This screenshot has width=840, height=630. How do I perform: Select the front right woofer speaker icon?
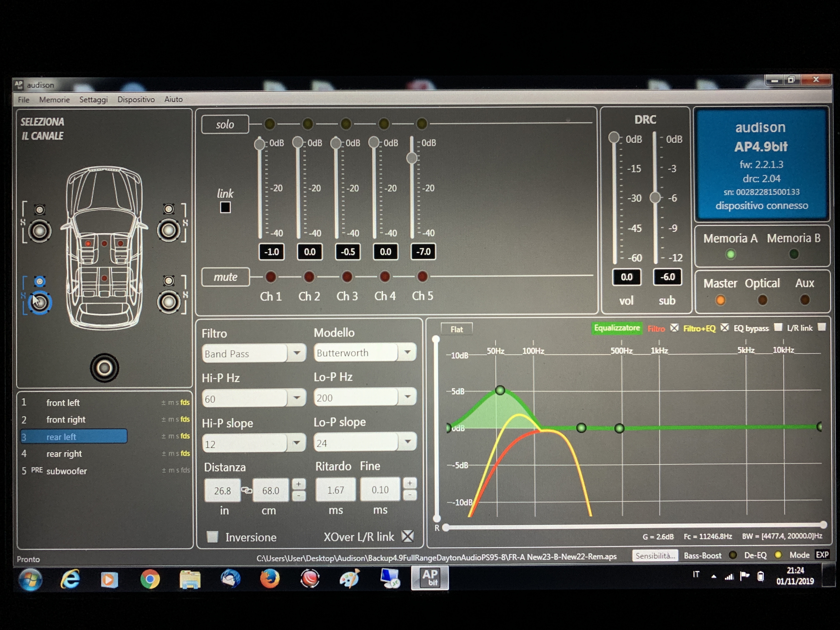pyautogui.click(x=169, y=230)
